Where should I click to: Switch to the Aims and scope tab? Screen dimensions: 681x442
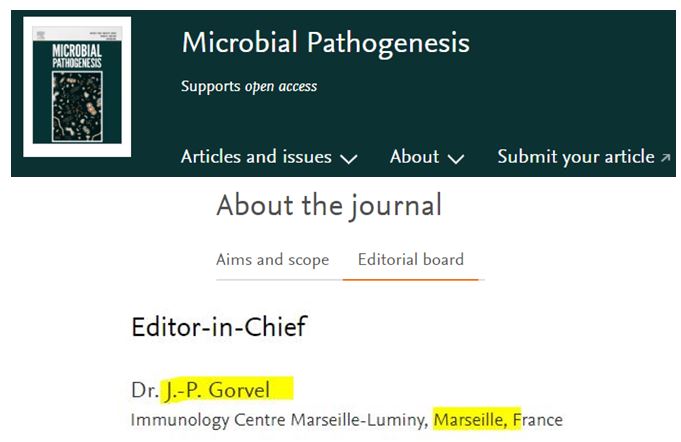pyautogui.click(x=272, y=259)
